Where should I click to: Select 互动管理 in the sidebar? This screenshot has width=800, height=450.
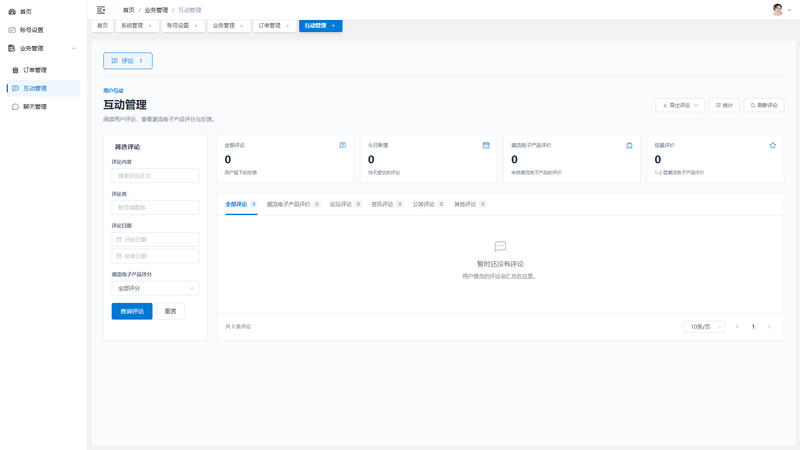[43, 88]
